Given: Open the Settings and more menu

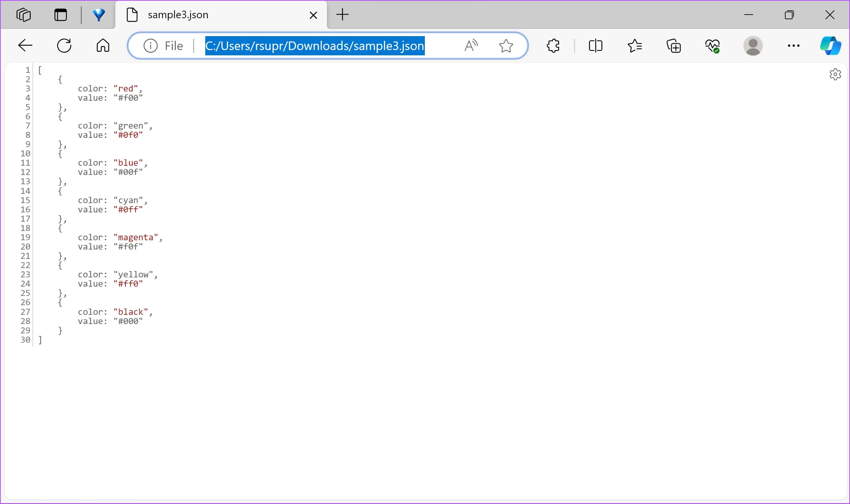Looking at the screenshot, I should coord(793,45).
